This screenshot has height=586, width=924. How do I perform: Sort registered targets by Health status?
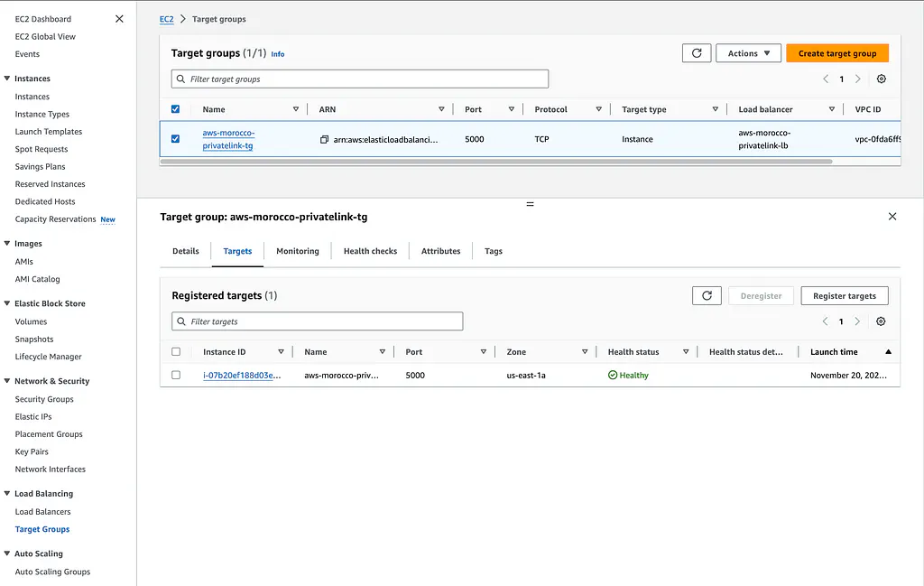686,352
